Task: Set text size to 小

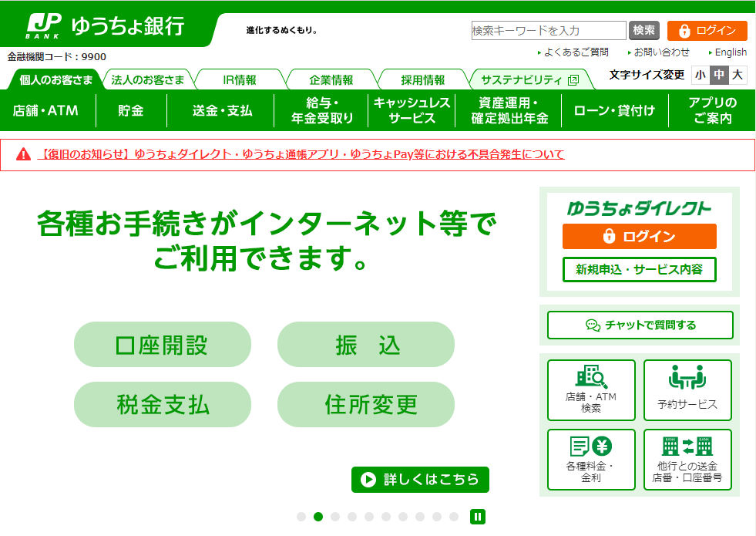Action: click(701, 75)
